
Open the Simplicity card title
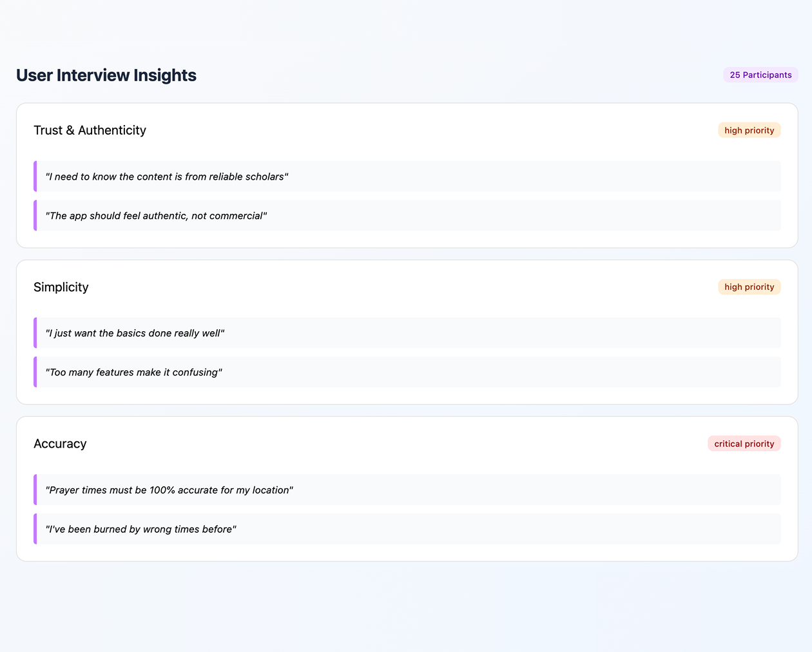61,287
